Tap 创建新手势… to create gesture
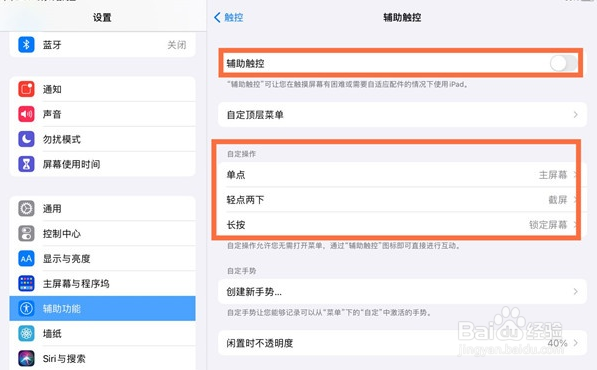597x370 pixels. tap(402, 292)
